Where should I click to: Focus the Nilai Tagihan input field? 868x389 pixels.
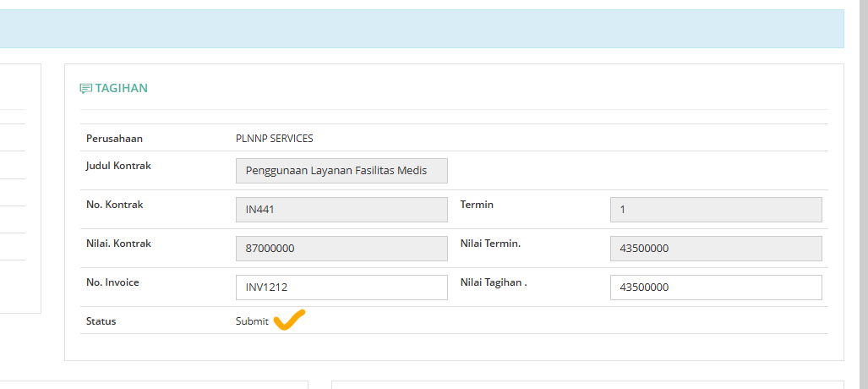coord(715,288)
